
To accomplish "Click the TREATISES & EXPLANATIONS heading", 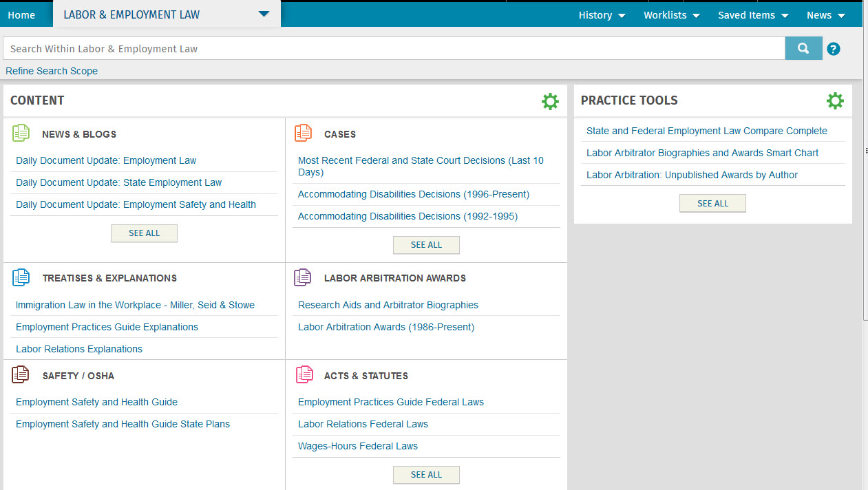I will pos(109,278).
